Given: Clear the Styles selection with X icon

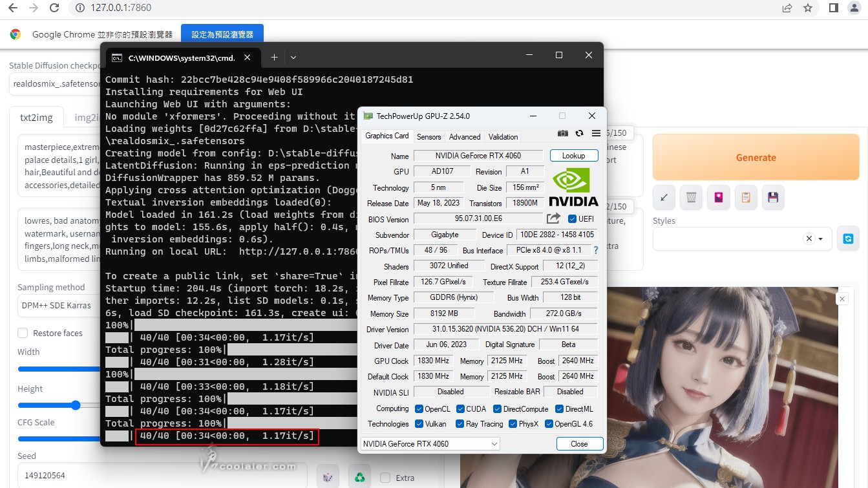Looking at the screenshot, I should (809, 239).
